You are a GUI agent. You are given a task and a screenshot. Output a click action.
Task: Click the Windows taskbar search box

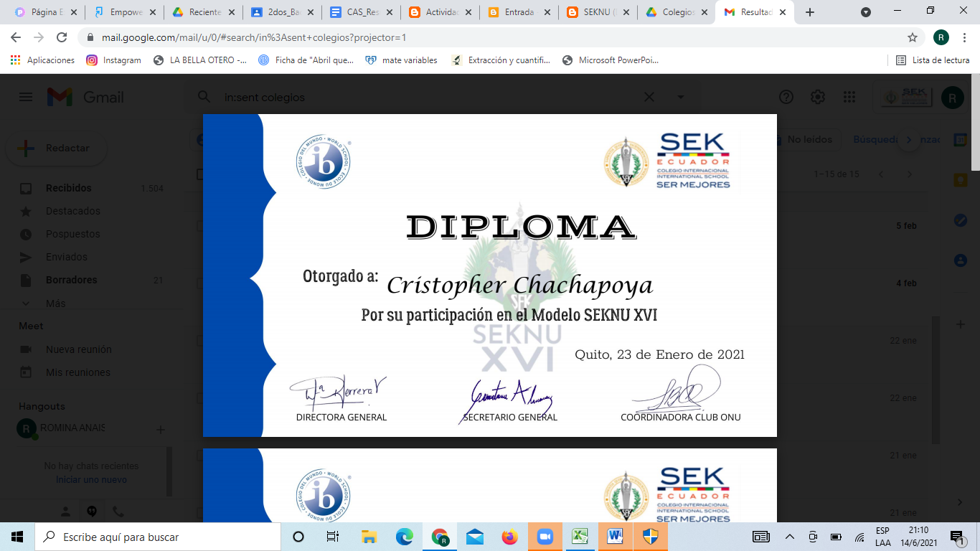(x=158, y=537)
